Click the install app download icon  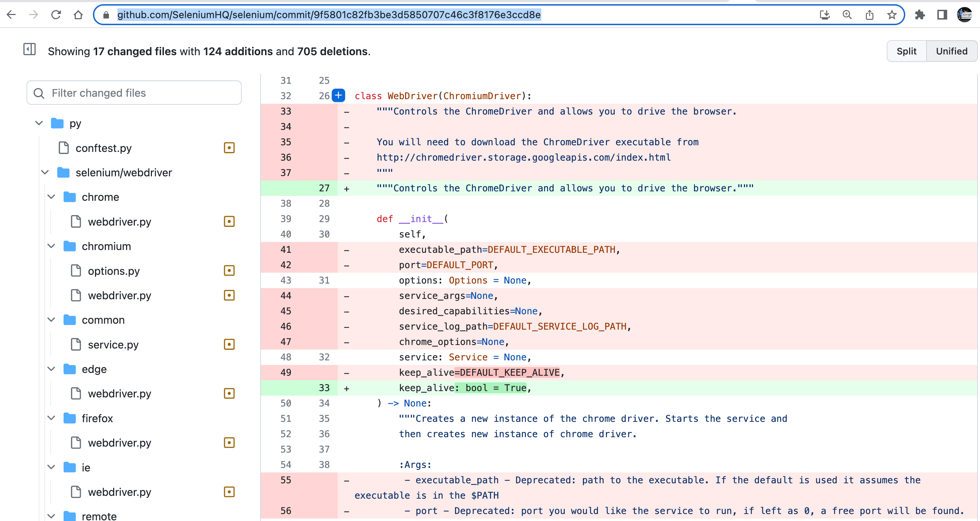tap(824, 15)
